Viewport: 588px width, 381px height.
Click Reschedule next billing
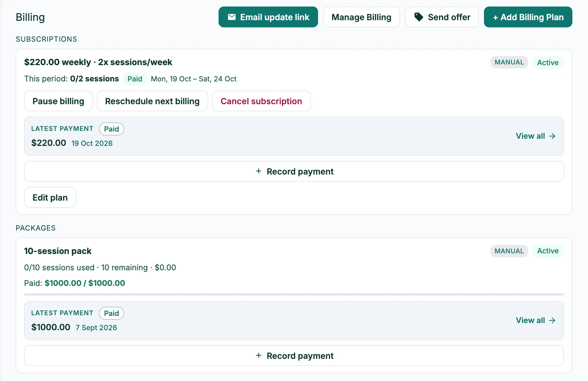click(x=152, y=101)
